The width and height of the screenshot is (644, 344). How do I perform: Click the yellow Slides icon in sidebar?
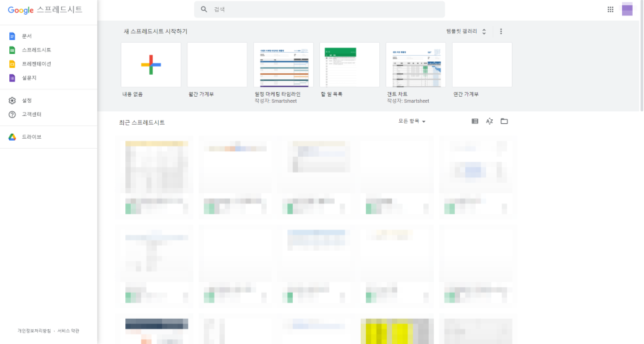(x=12, y=64)
